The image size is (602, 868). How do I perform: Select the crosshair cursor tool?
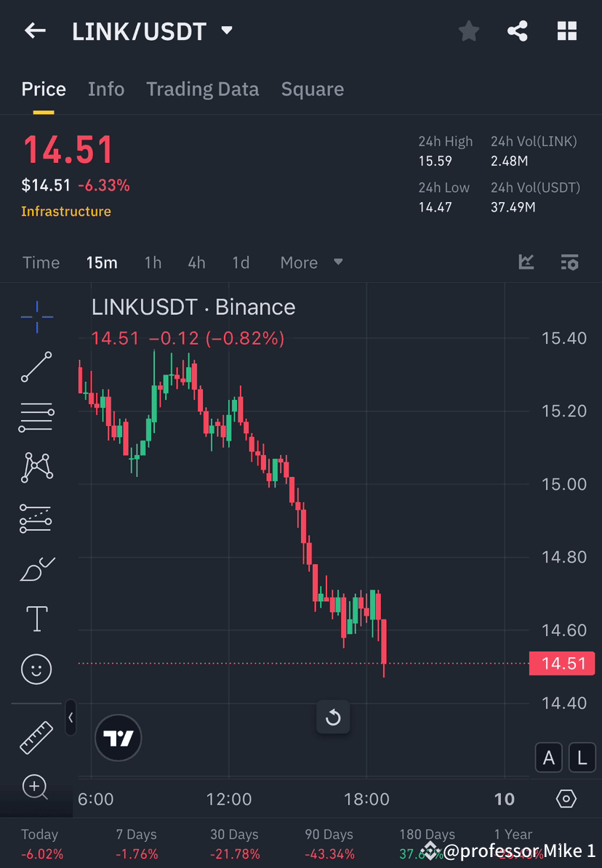point(36,316)
